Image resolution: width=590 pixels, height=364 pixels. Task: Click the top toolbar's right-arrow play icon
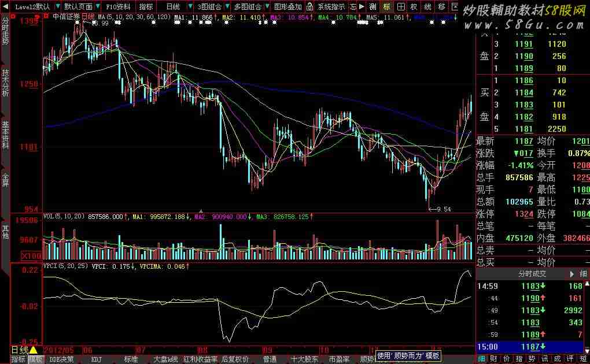click(362, 6)
